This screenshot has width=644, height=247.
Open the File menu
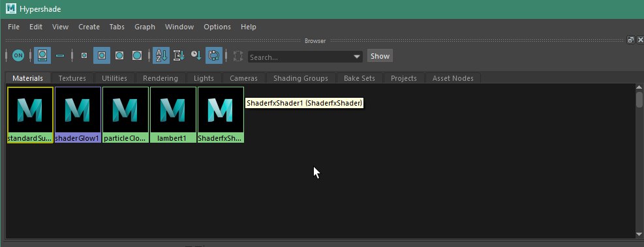click(14, 27)
